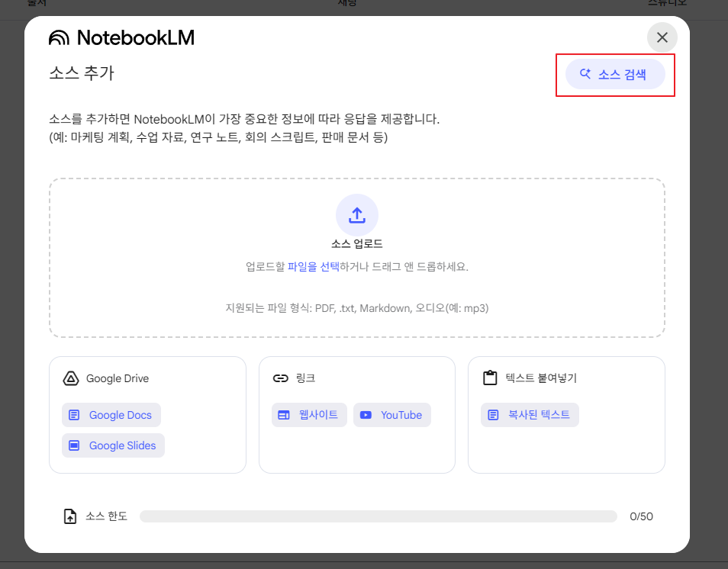The image size is (728, 569).
Task: Click the 소스 추가 heading
Action: coord(82,73)
